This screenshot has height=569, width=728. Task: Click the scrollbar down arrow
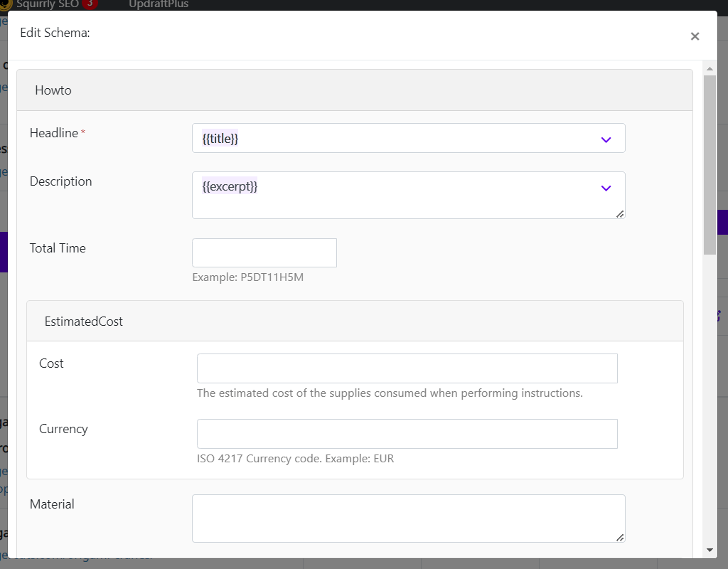click(710, 550)
